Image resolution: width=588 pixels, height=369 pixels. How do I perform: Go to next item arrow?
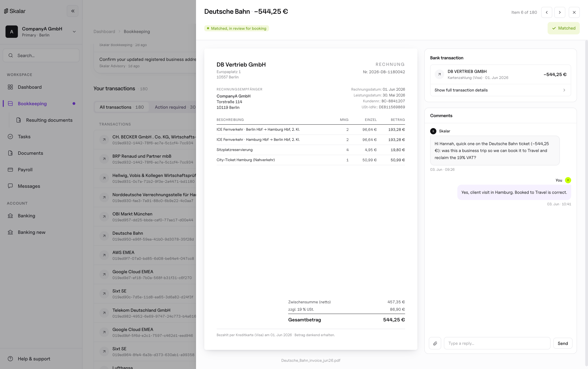tap(560, 12)
